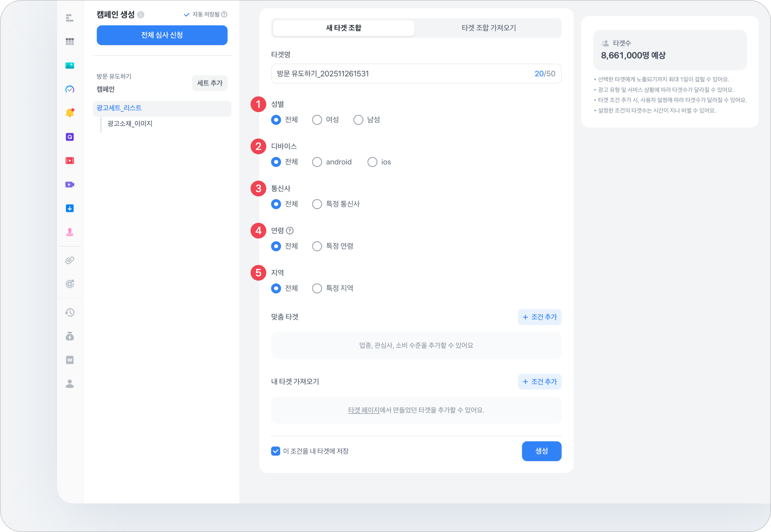
Task: Click into the 타겟명 input field
Action: pyautogui.click(x=400, y=74)
